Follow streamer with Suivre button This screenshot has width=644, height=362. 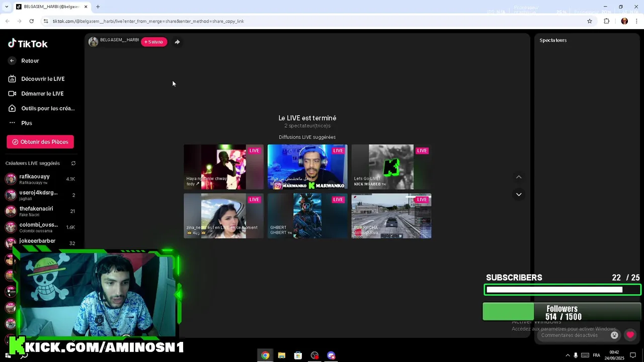pos(154,42)
